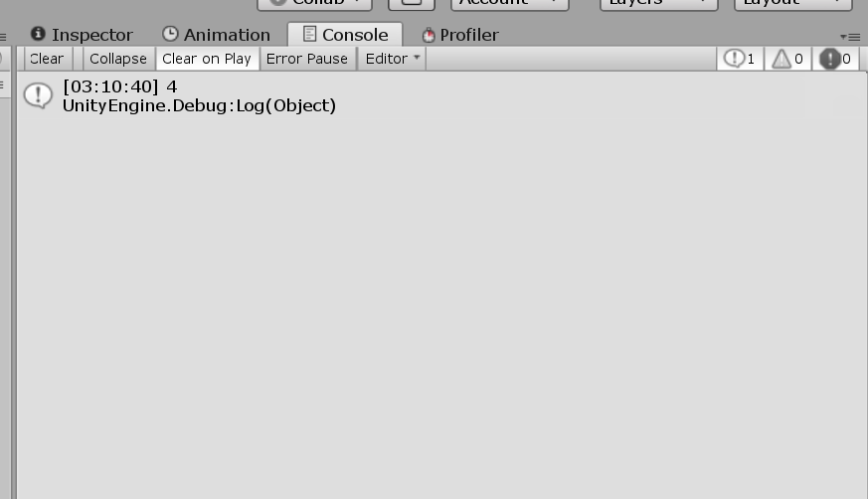Image resolution: width=868 pixels, height=499 pixels.
Task: Toggle the warning triangle count filter
Action: point(787,59)
